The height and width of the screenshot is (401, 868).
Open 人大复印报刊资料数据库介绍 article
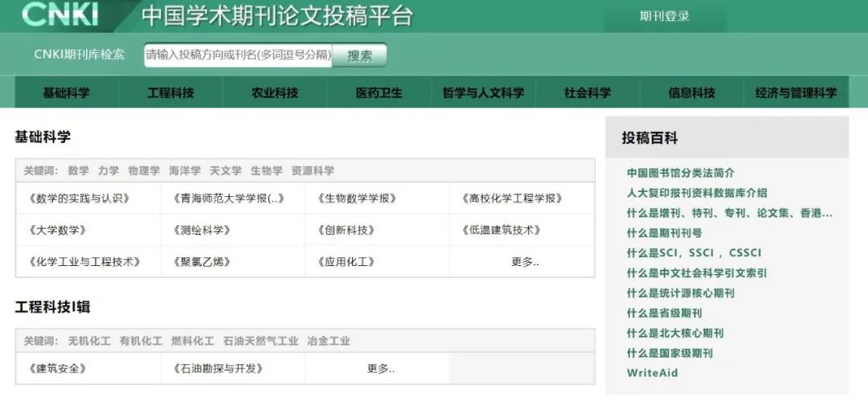tap(697, 193)
